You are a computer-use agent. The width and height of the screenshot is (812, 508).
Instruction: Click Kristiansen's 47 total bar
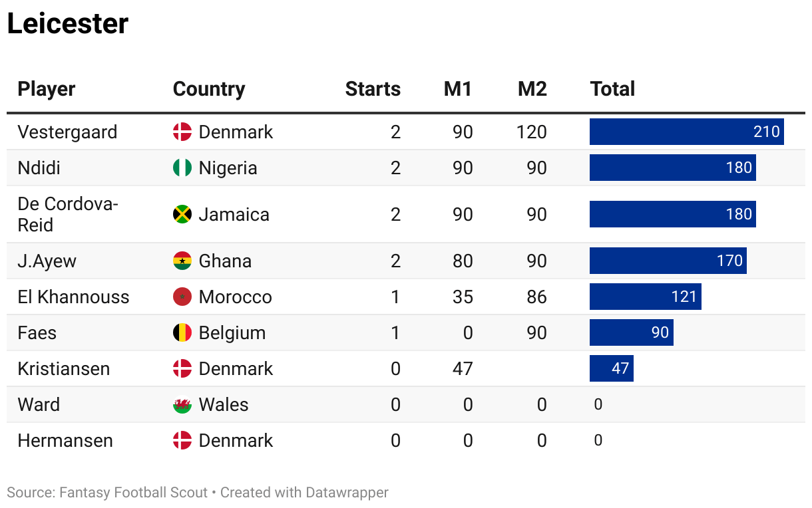pyautogui.click(x=611, y=368)
